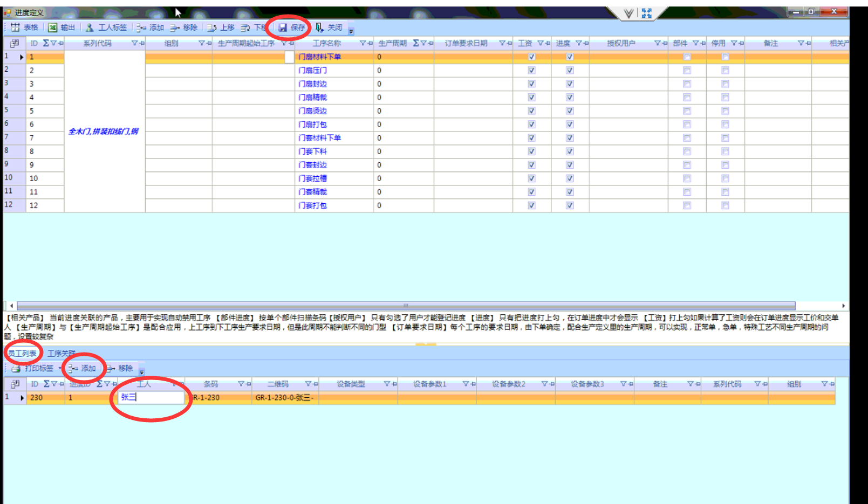Click the 保存 (Save) disk icon
The image size is (868, 504).
pos(283,27)
